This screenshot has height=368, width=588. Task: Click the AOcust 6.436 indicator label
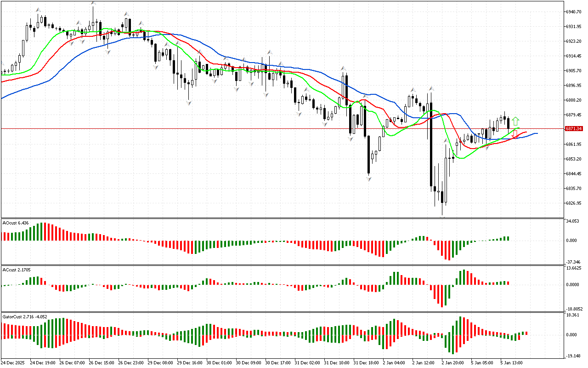point(16,223)
